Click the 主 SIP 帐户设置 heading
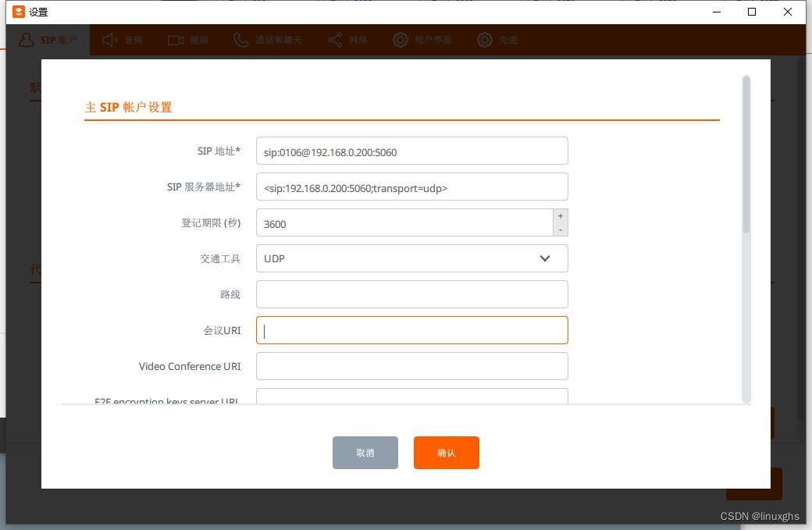Viewport: 812px width, 530px height. [128, 107]
